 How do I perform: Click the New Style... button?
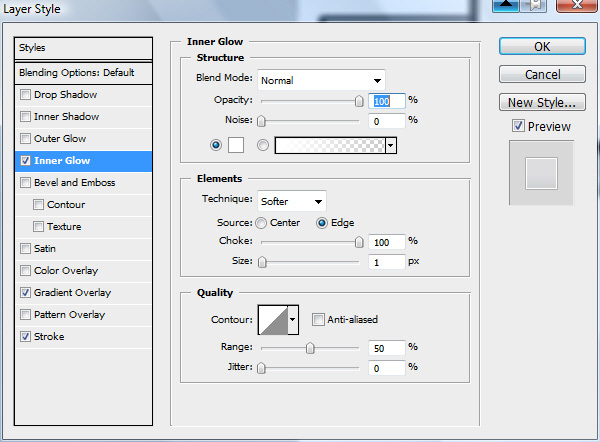point(542,102)
